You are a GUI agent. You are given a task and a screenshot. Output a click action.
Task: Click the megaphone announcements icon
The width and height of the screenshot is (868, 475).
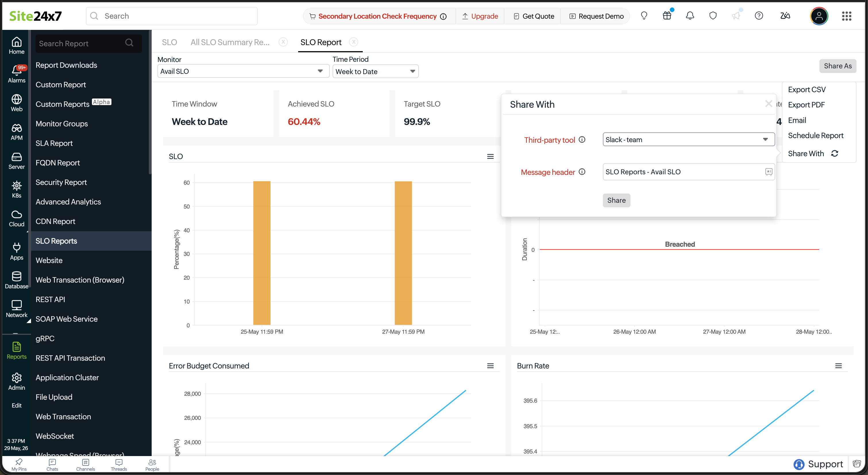[736, 16]
